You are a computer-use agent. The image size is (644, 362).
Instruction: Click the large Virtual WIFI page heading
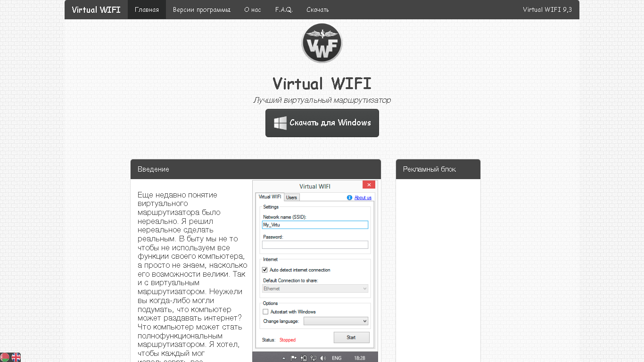322,83
